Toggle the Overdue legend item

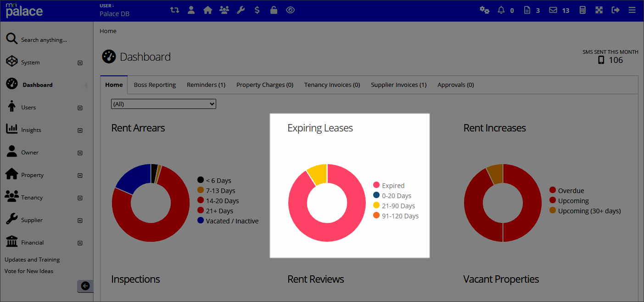point(567,191)
